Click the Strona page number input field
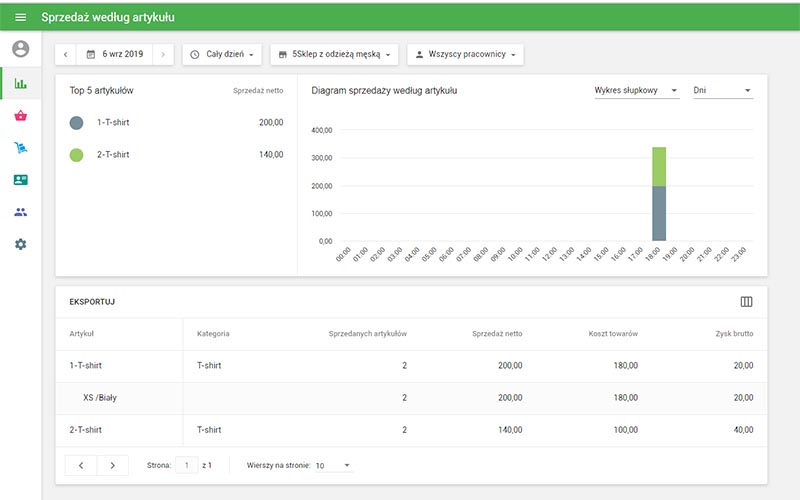800x500 pixels. (186, 465)
